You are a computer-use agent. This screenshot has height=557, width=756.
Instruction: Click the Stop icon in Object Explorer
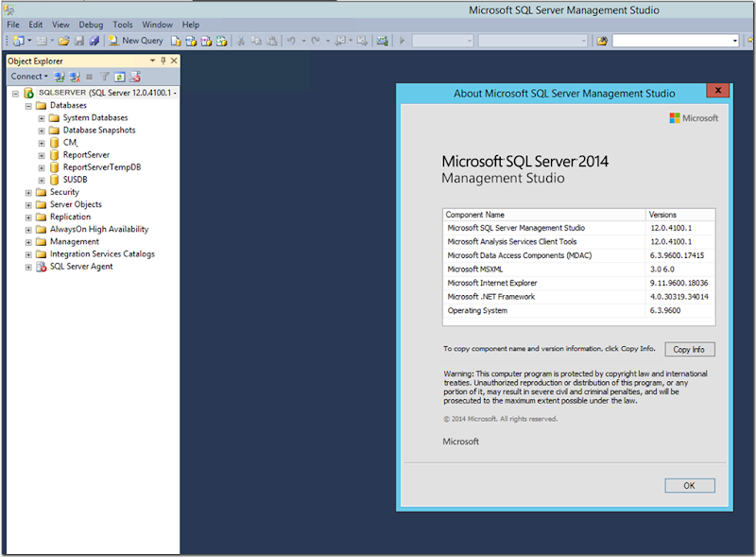point(89,77)
